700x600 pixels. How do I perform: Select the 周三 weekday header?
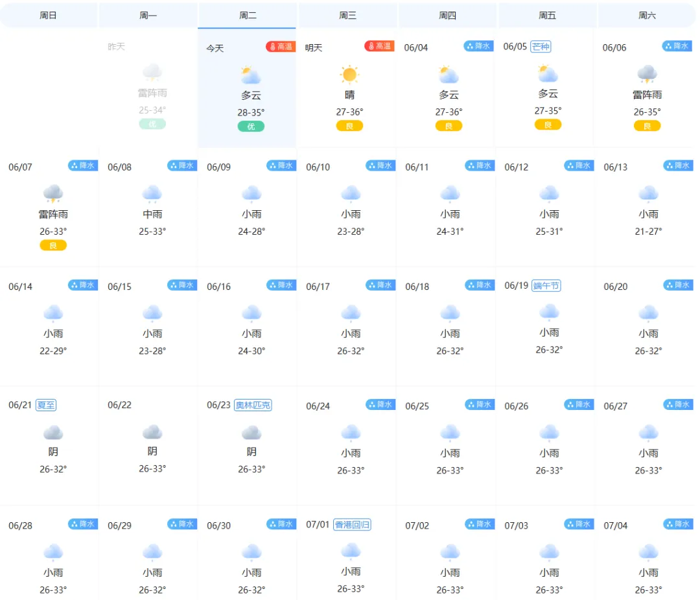tap(347, 16)
